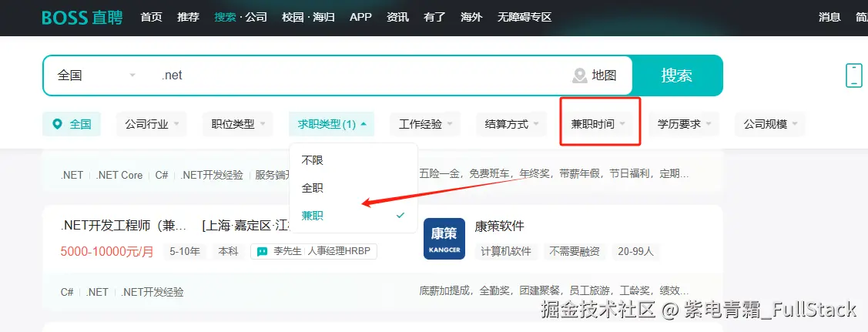Collapse the 求职类型(1) filter dropdown
868x332 pixels.
332,124
